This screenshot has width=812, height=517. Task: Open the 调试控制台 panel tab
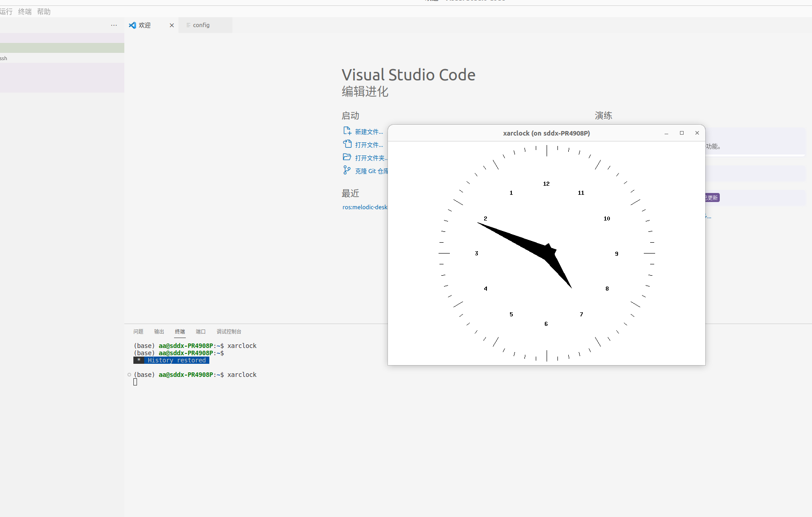tap(229, 332)
